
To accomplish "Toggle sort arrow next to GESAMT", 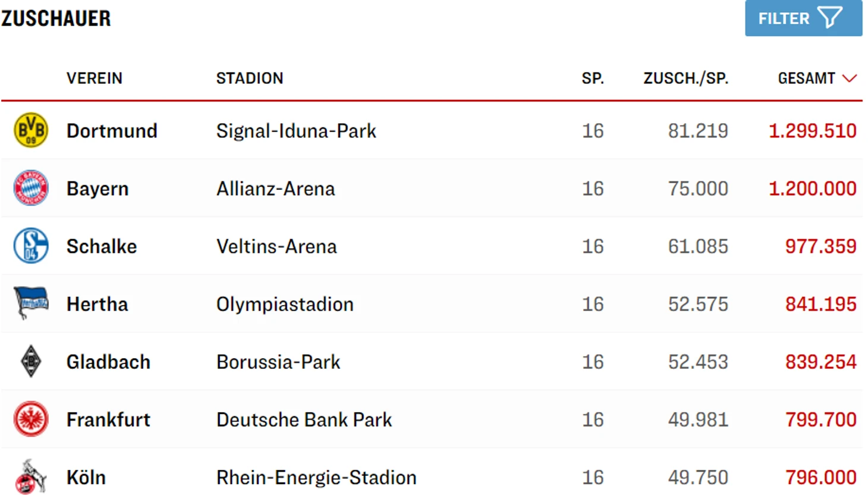I will (x=850, y=79).
